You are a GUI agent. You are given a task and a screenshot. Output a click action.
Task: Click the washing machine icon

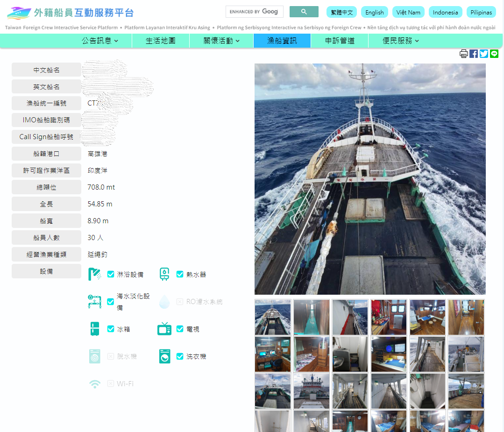[x=164, y=356]
